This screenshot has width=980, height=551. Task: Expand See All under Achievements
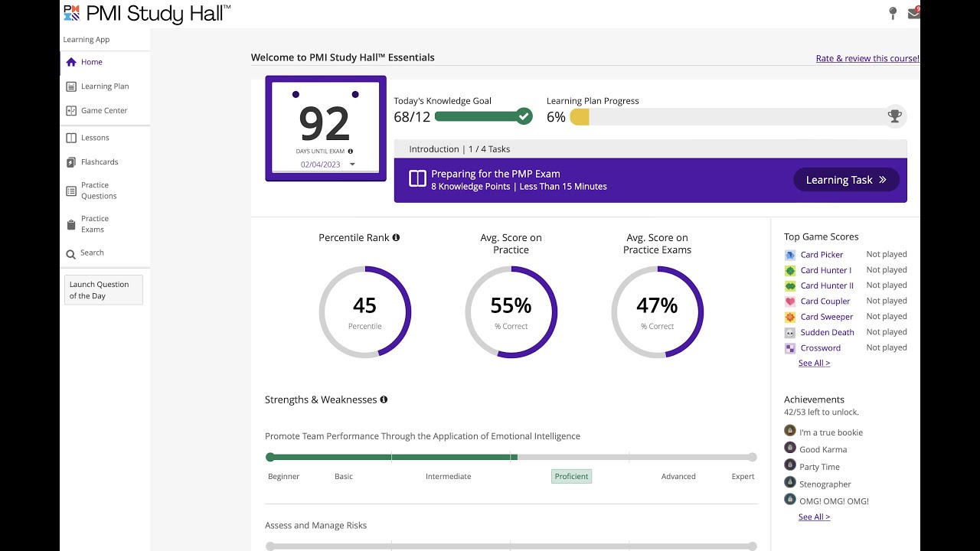[814, 517]
